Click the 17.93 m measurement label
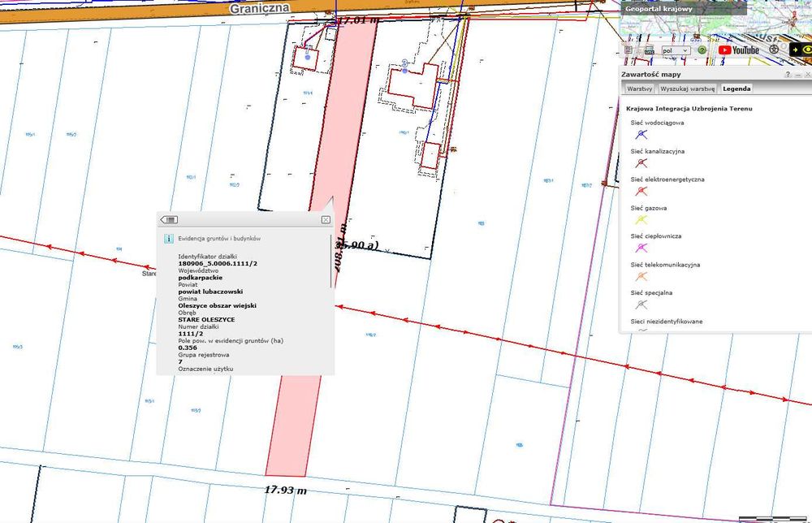Image resolution: width=812 pixels, height=523 pixels. point(285,490)
